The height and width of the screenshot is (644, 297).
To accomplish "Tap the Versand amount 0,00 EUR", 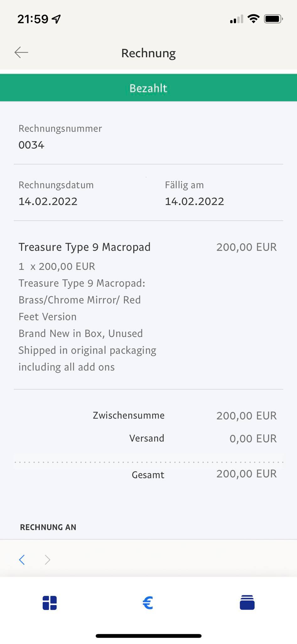I will [x=253, y=438].
